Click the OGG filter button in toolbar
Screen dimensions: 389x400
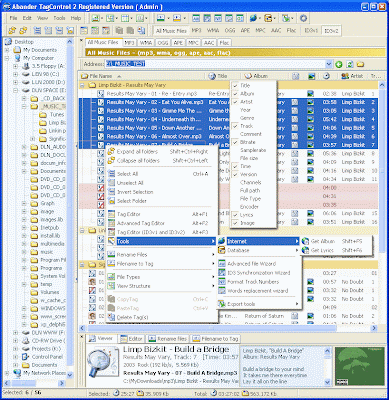click(x=230, y=30)
